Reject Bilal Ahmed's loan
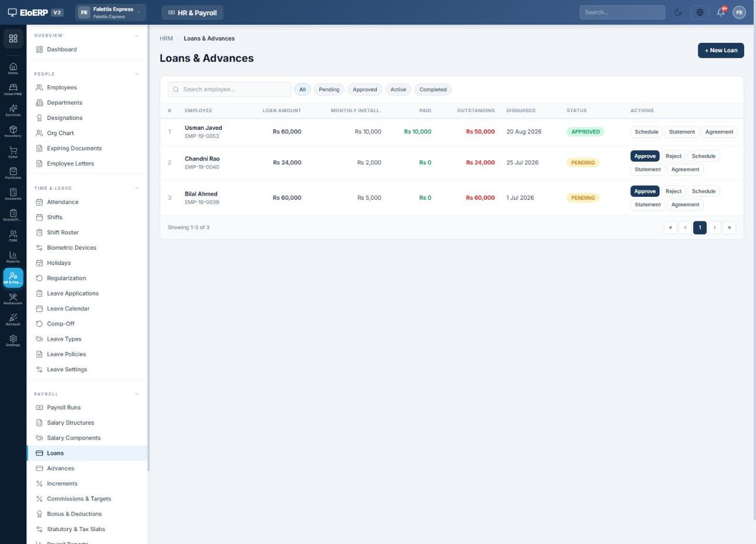756x544 pixels. point(673,192)
